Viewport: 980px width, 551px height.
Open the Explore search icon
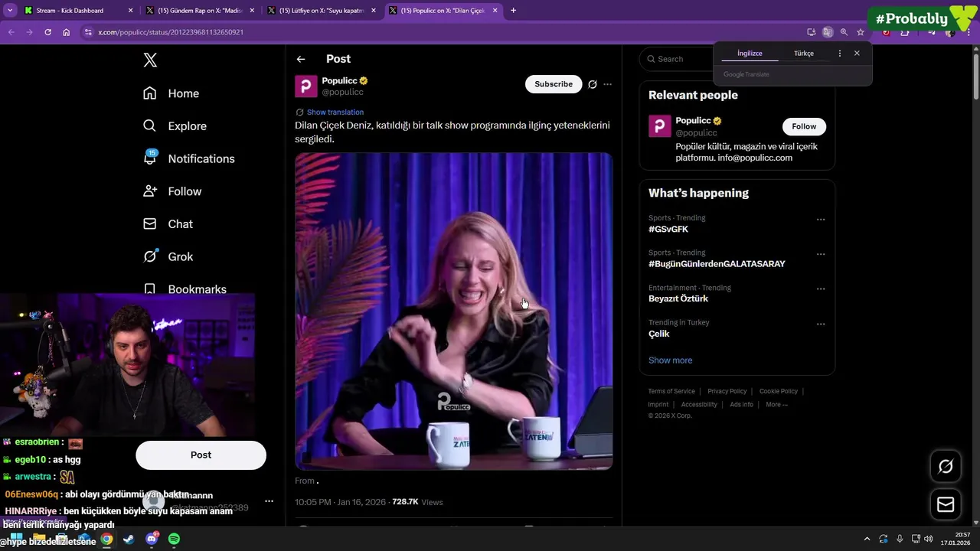pyautogui.click(x=150, y=126)
